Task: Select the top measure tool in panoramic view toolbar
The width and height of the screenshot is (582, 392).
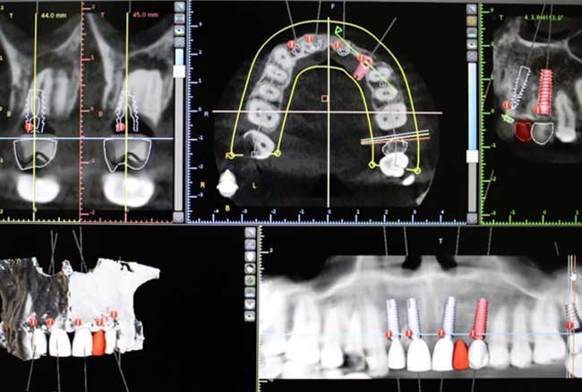Action: (x=250, y=233)
